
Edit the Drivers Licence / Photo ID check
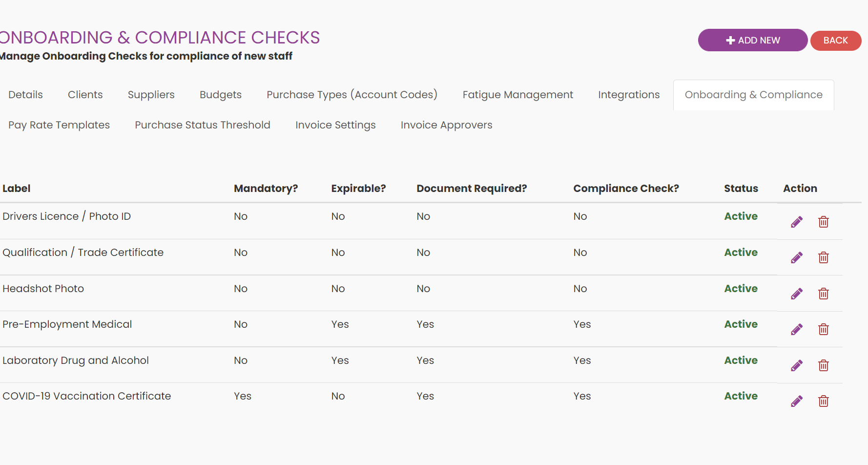click(x=797, y=222)
